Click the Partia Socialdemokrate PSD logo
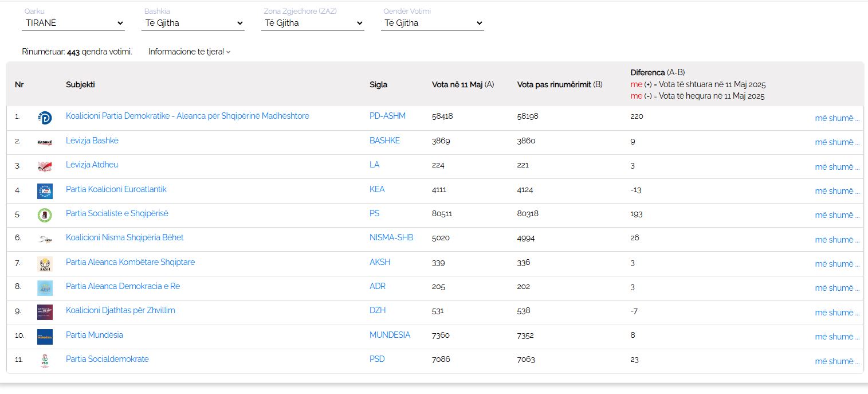 click(45, 361)
